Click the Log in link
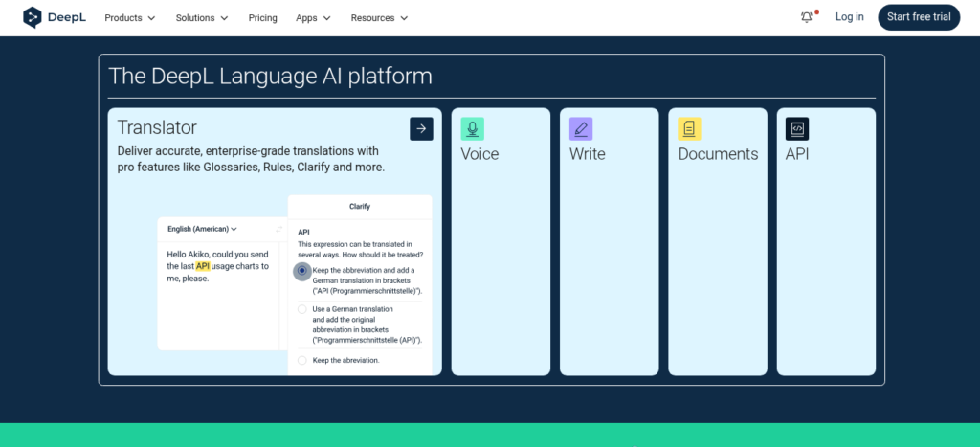Viewport: 980px width, 447px height. click(x=850, y=17)
